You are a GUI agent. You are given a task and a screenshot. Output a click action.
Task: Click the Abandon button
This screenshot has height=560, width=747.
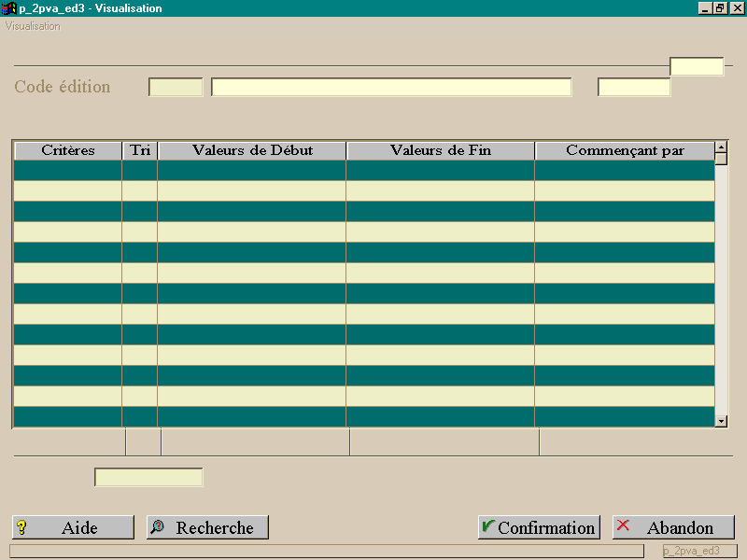tap(673, 527)
